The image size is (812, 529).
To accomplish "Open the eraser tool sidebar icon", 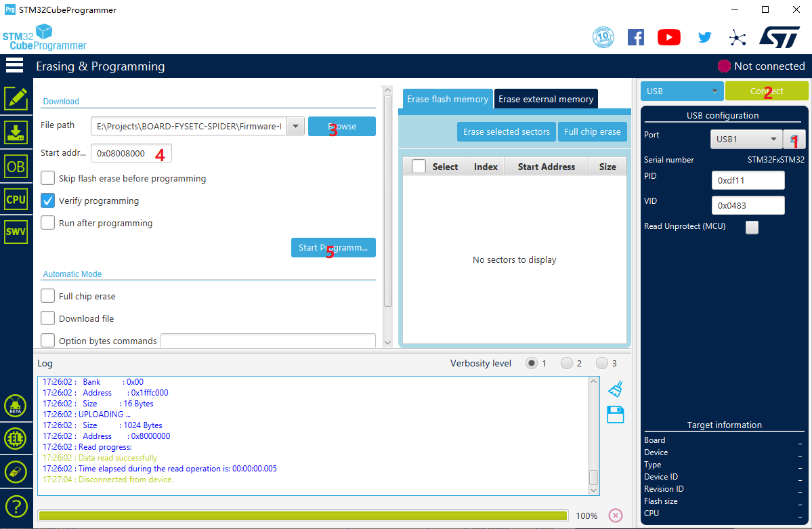I will pos(16,472).
